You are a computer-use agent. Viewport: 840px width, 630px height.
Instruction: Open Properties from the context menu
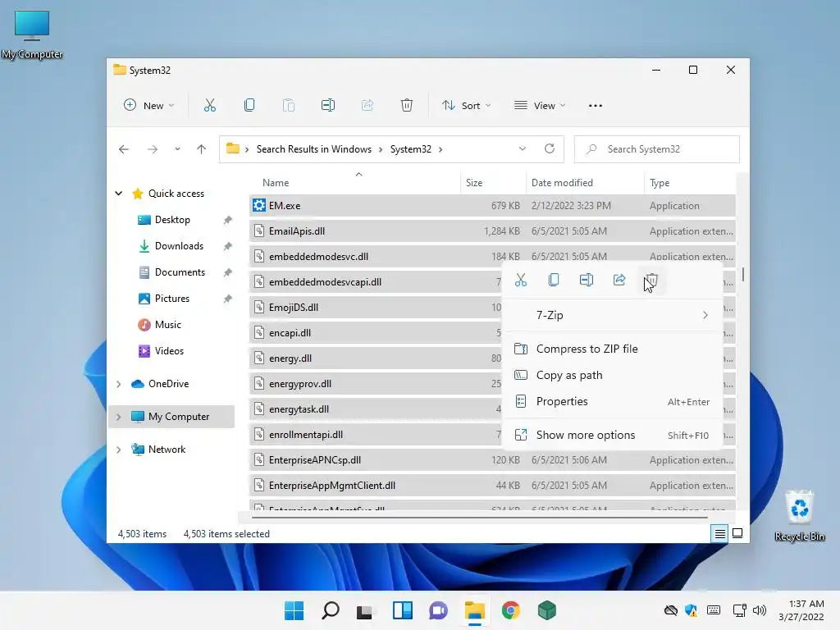click(612, 401)
